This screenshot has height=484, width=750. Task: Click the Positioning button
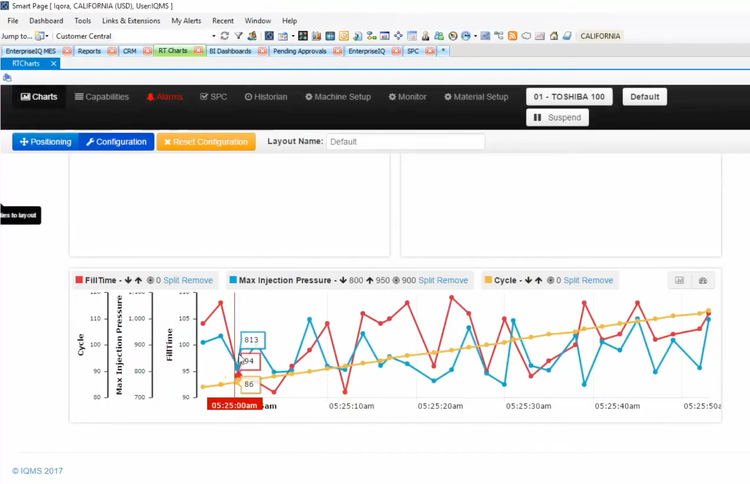point(45,142)
